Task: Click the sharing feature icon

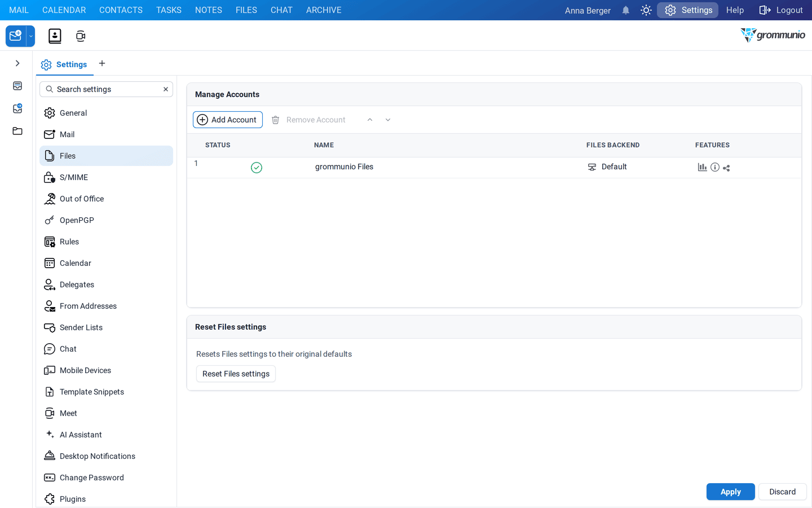Action: tap(726, 168)
